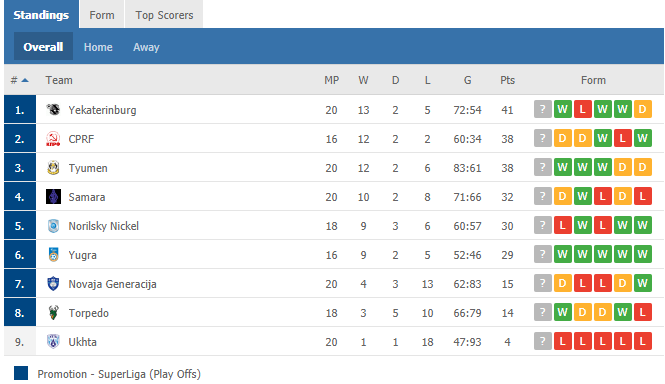Click the Novaja Generacija shield logo
The height and width of the screenshot is (384, 665).
(x=53, y=283)
